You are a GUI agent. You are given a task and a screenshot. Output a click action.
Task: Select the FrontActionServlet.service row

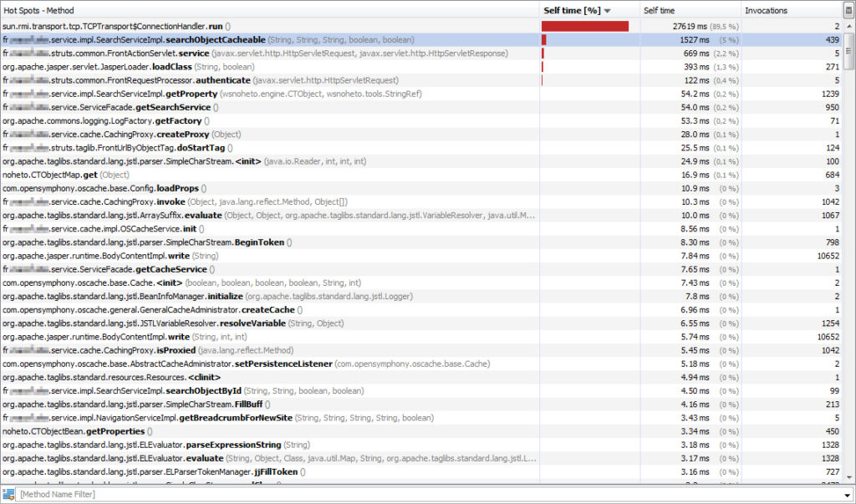pos(421,53)
